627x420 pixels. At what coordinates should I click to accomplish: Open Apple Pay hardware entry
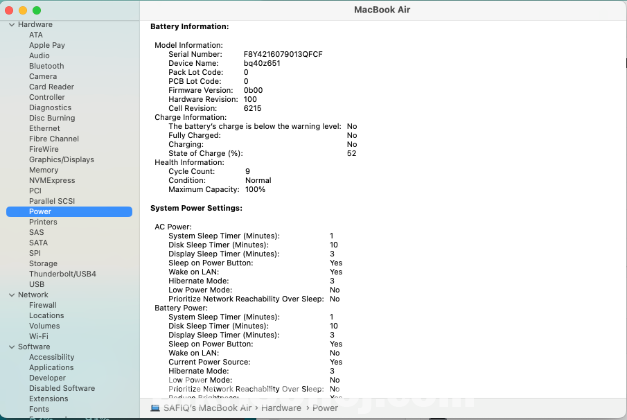[x=47, y=45]
